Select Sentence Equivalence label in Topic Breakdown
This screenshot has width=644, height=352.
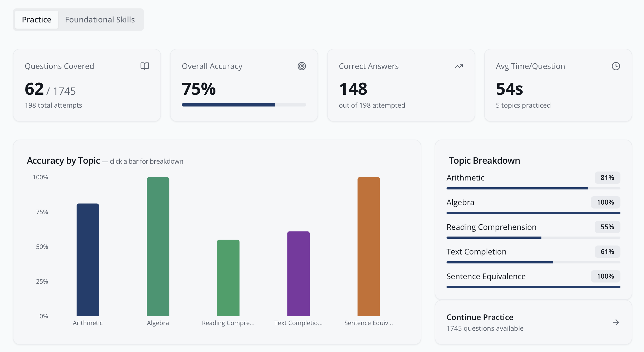tap(486, 276)
